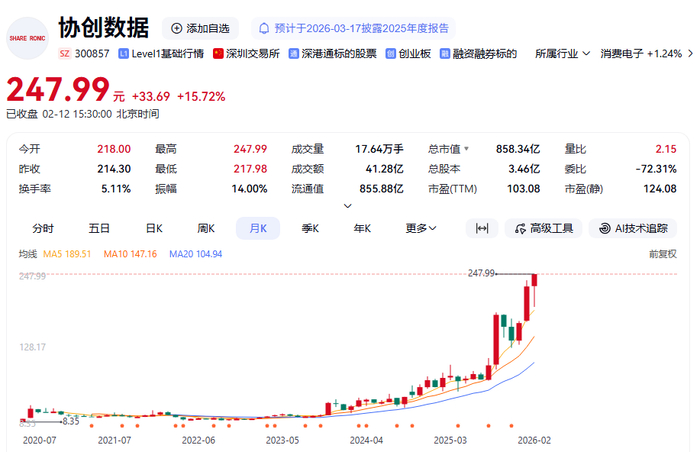Switch to the 周K tab
Image resolution: width=700 pixels, height=452 pixels.
tap(206, 229)
